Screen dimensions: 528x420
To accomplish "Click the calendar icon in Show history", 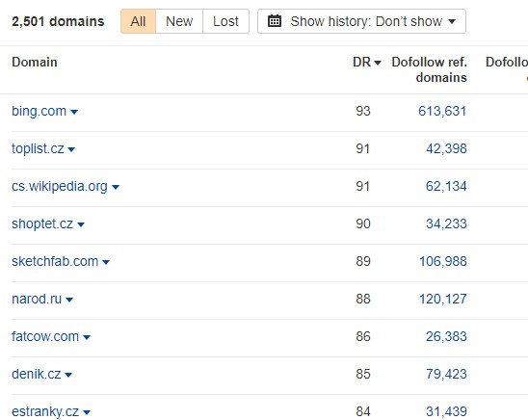I will pos(274,21).
